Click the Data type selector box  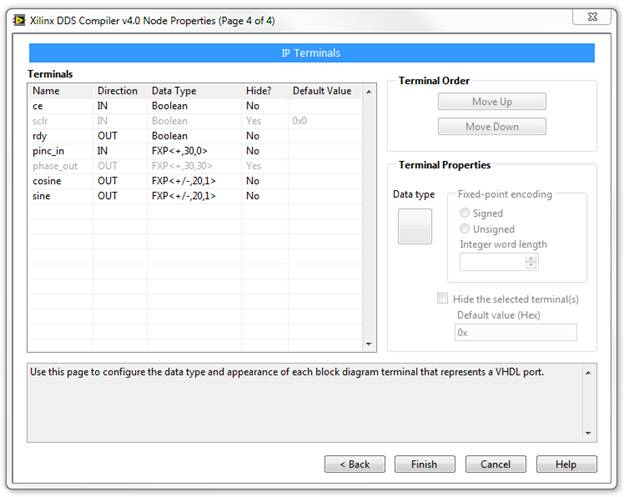pyautogui.click(x=415, y=226)
